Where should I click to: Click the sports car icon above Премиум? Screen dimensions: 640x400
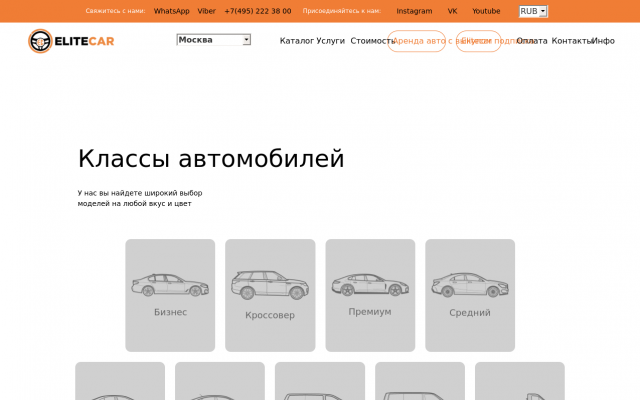(x=370, y=284)
